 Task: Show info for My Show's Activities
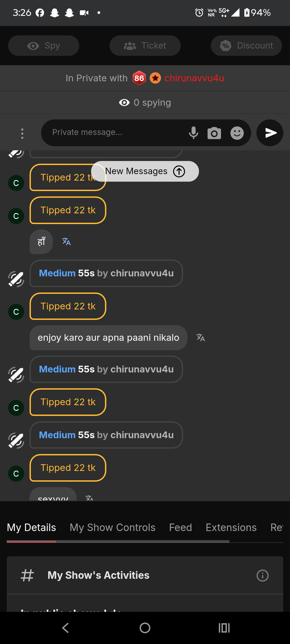click(262, 576)
